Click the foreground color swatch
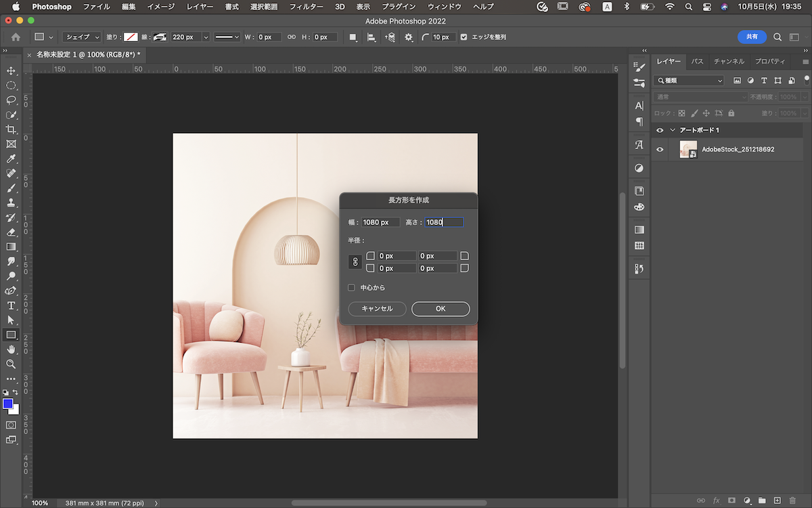 pyautogui.click(x=8, y=404)
